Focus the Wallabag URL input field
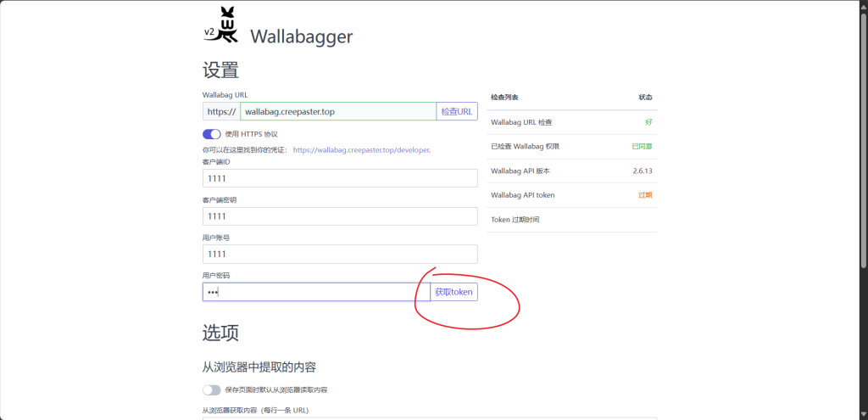The width and height of the screenshot is (868, 420). pos(337,112)
